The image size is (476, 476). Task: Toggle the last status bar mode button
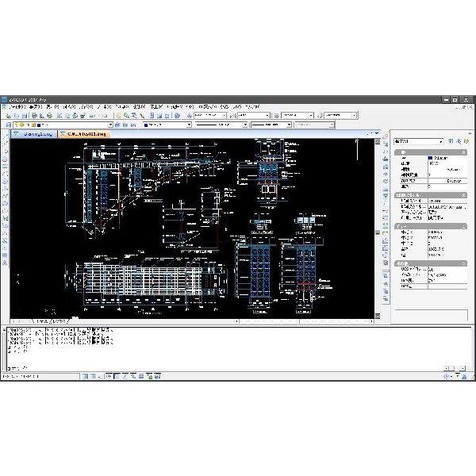pyautogui.click(x=157, y=376)
